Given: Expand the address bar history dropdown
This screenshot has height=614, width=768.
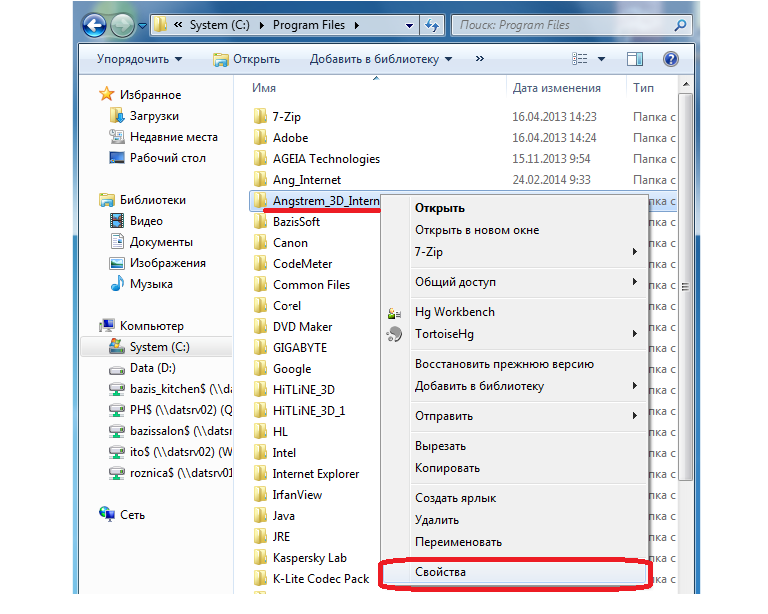Looking at the screenshot, I should point(409,25).
